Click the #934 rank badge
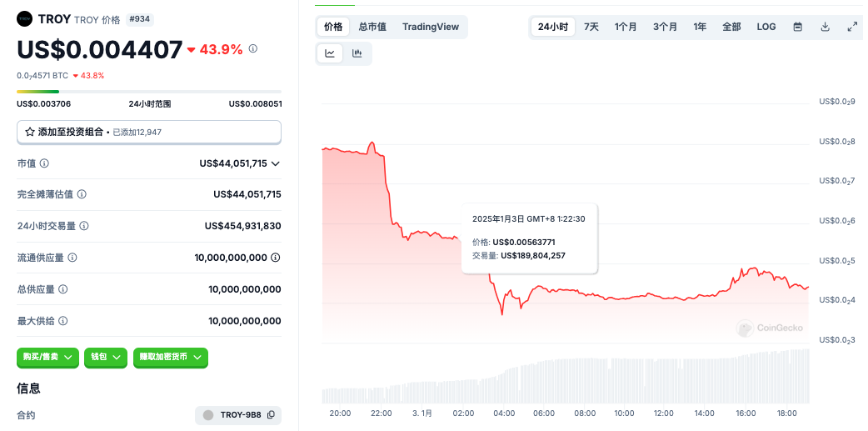The width and height of the screenshot is (868, 431). [140, 19]
